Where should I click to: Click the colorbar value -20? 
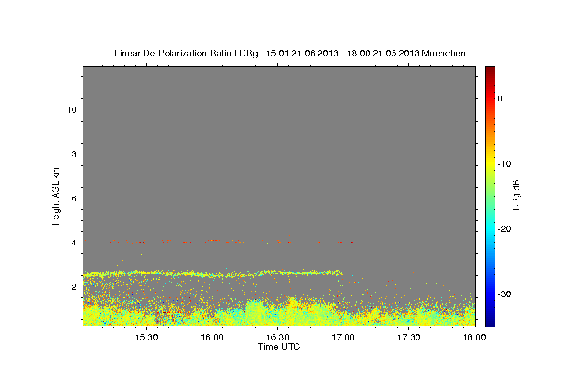coord(504,229)
